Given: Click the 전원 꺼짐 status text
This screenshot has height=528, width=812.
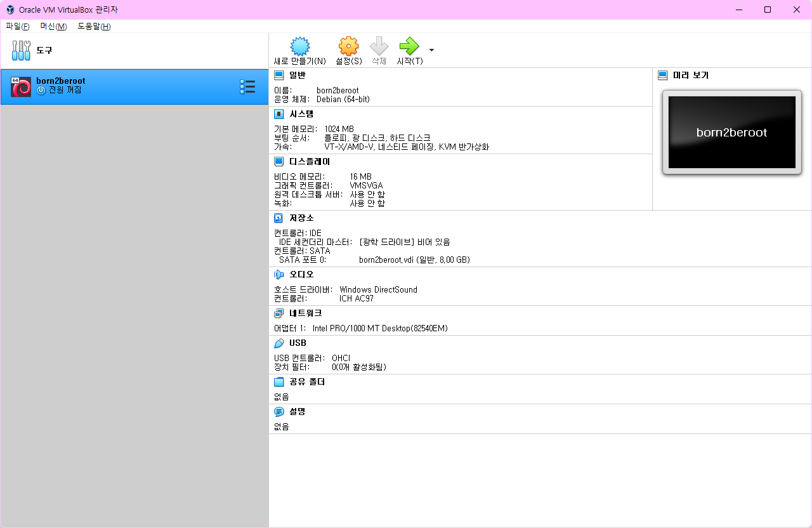Looking at the screenshot, I should [65, 90].
